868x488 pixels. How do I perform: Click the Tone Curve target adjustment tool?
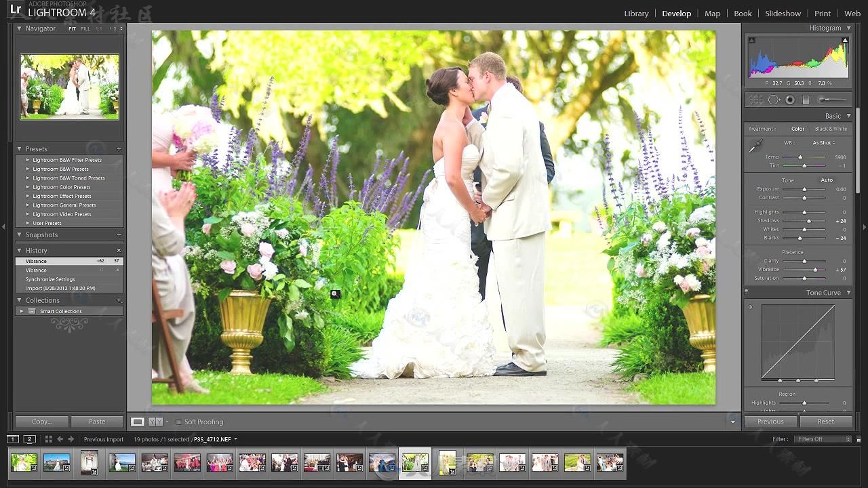pos(750,307)
